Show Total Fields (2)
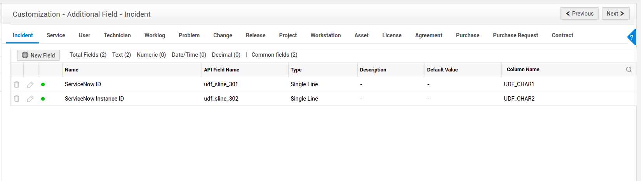Screen dimensions: 644x181 (88, 55)
